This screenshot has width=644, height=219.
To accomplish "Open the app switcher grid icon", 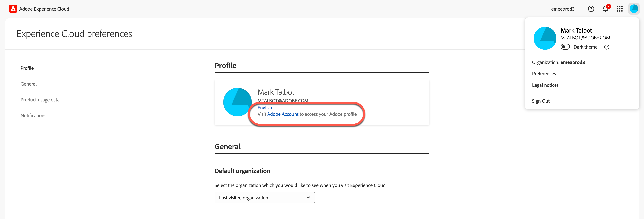I will tap(620, 9).
